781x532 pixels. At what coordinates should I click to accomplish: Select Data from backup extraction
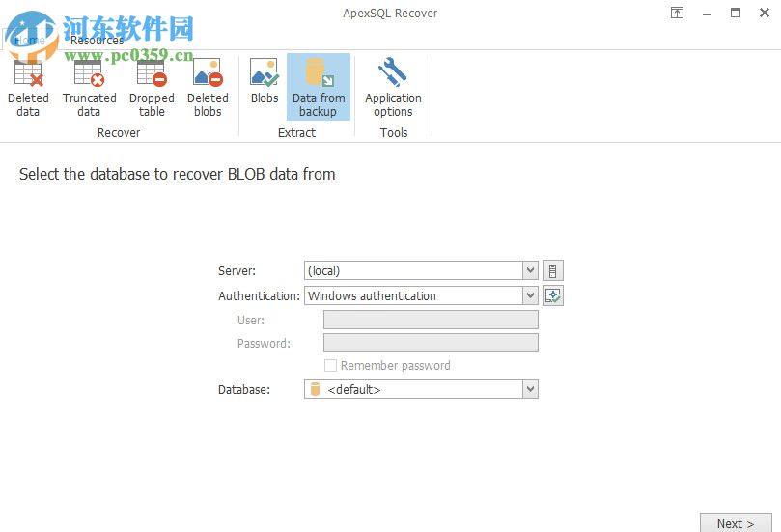pos(319,88)
